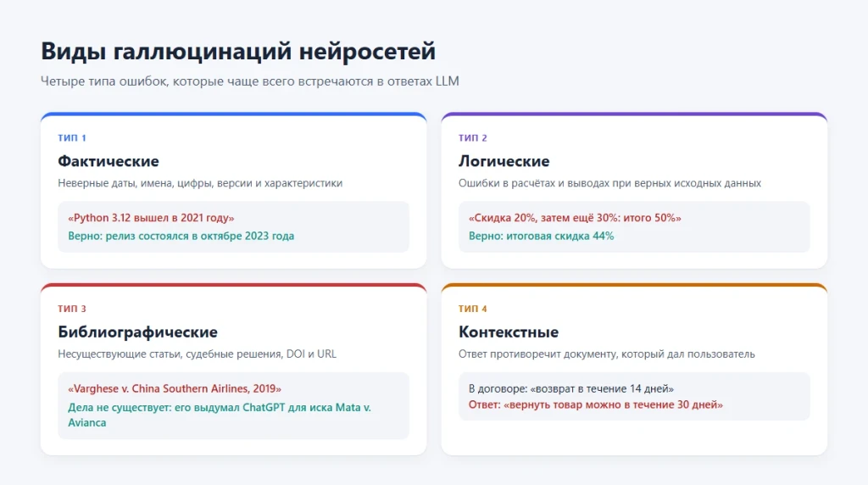The width and height of the screenshot is (868, 485).
Task: Click the "Библиографические" card title
Action: coord(138,332)
